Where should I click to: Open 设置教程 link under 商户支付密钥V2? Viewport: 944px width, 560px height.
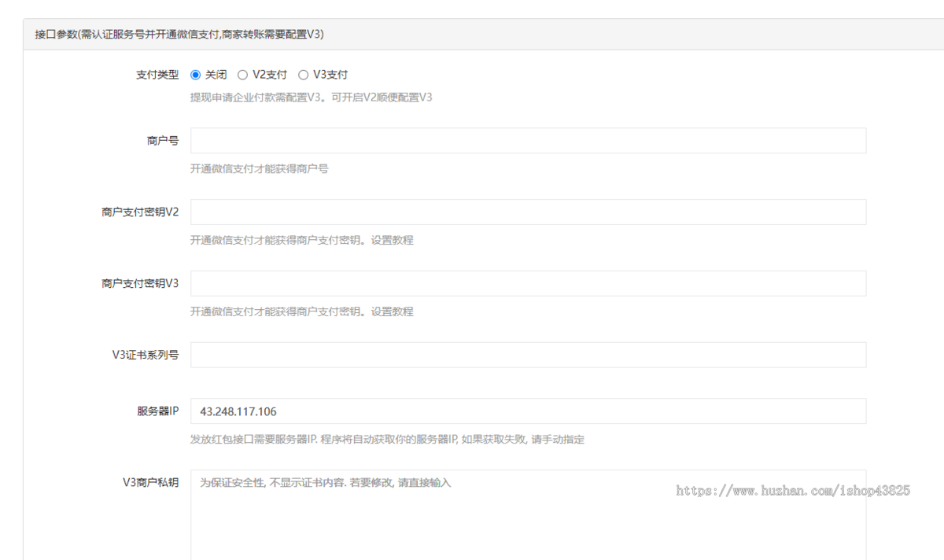pos(392,240)
